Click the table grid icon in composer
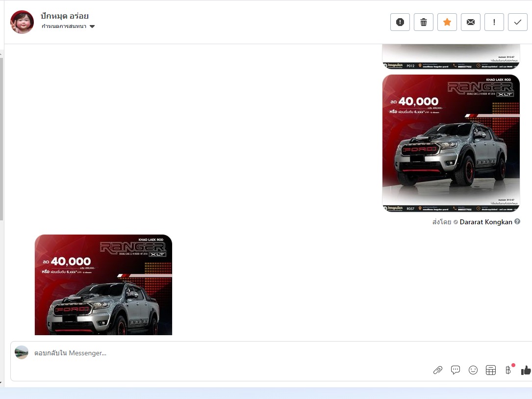The width and height of the screenshot is (532, 399). click(491, 370)
